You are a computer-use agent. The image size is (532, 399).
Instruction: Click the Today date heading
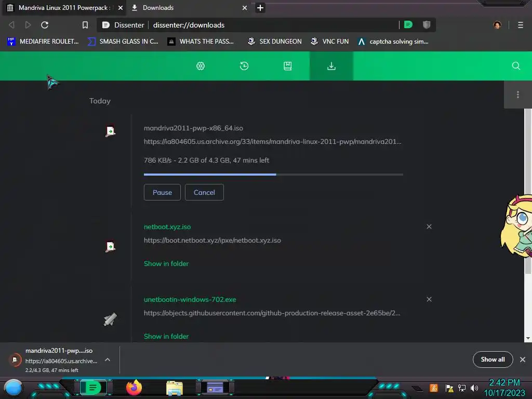(100, 101)
